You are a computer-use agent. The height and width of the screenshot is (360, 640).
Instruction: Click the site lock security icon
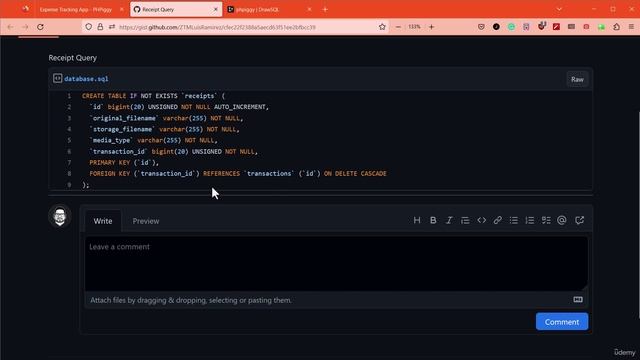[100, 27]
